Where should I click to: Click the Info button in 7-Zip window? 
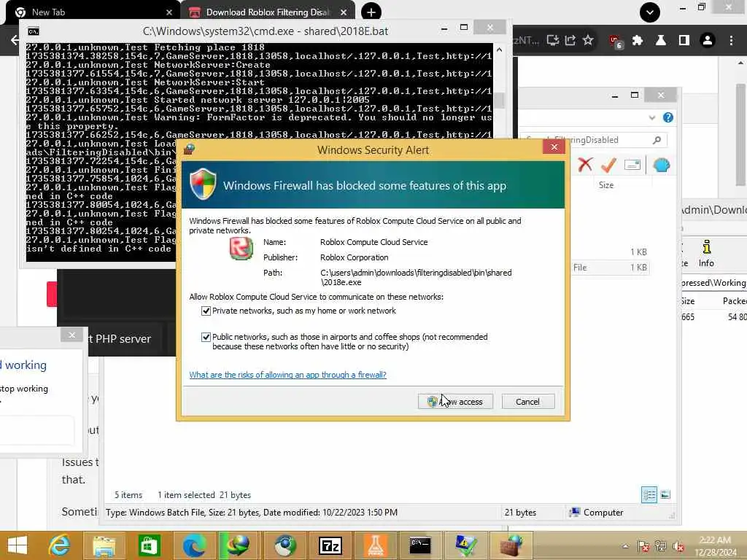pos(706,253)
